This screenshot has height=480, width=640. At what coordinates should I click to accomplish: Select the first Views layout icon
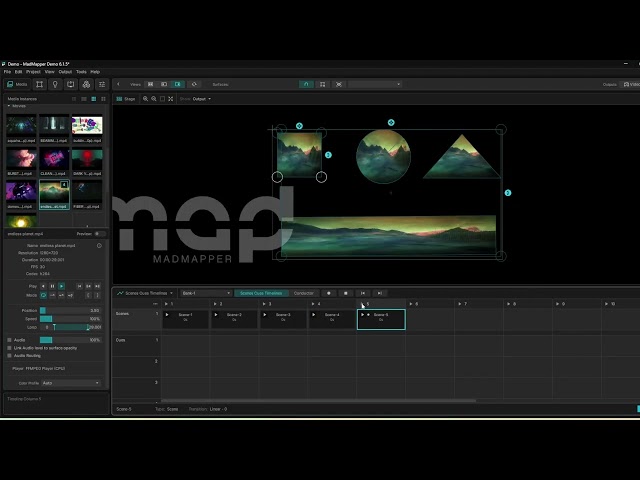151,84
